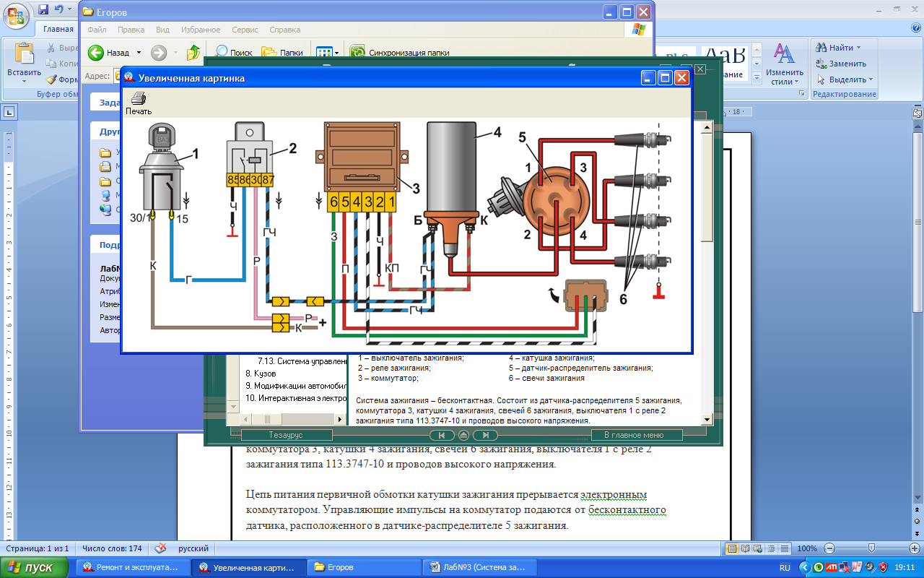Open styles pane dialog launcher

coord(802,94)
